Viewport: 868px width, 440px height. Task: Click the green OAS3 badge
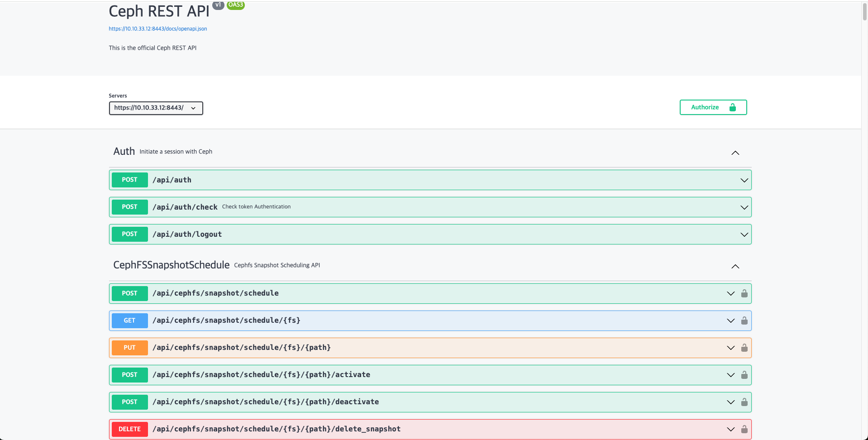tap(235, 5)
